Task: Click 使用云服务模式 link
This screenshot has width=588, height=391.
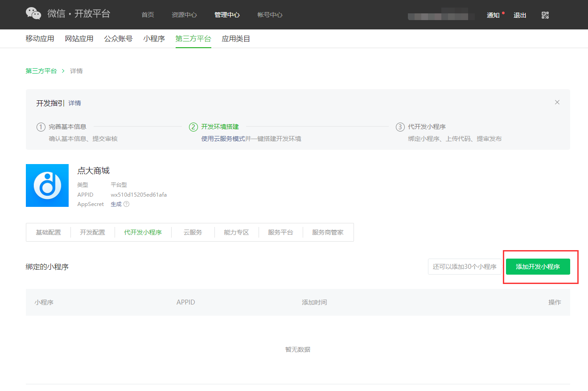Action: 223,139
